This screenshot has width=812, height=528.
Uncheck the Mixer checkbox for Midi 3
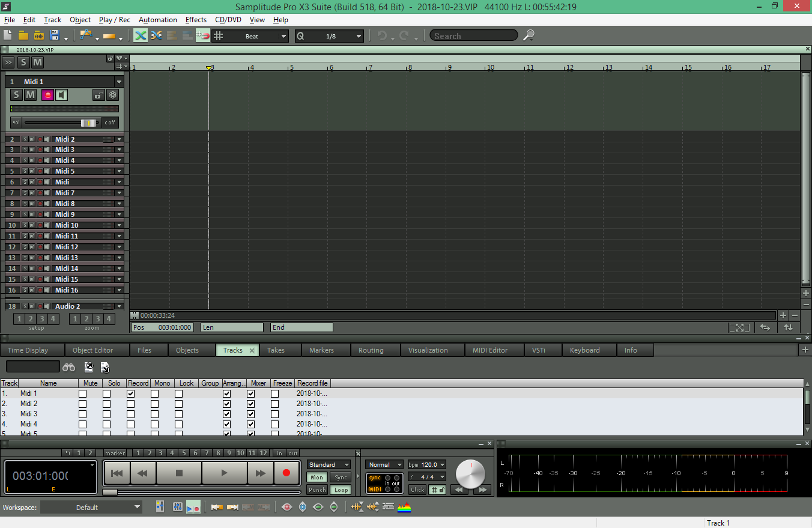pos(250,414)
